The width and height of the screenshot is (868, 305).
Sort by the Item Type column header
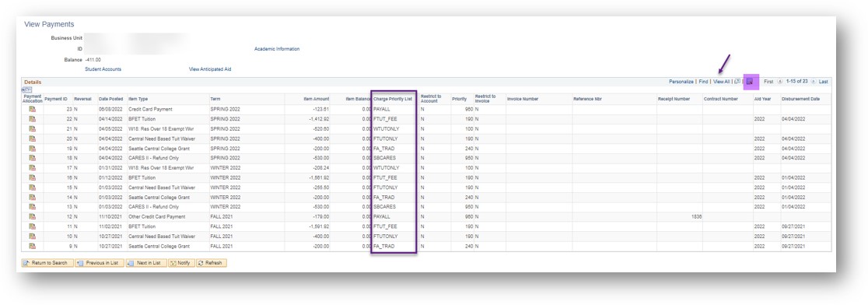point(138,99)
